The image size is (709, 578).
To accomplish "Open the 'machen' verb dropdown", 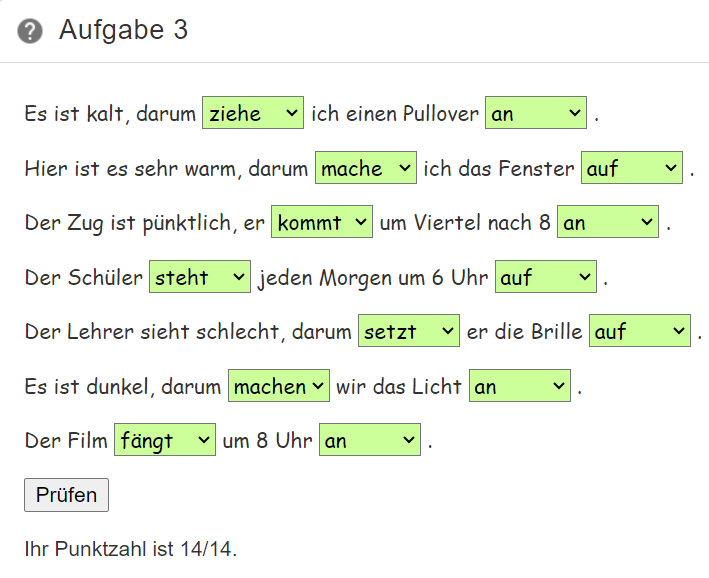I will point(279,386).
